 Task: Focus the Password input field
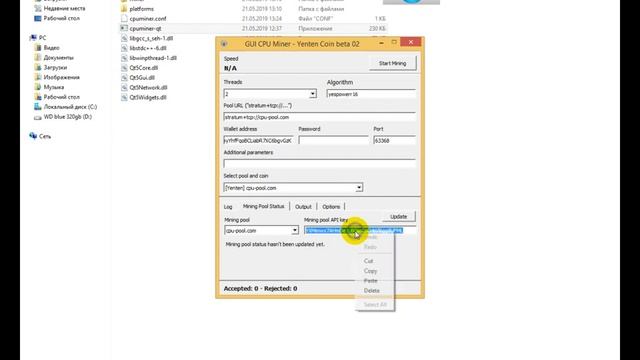[x=333, y=140]
